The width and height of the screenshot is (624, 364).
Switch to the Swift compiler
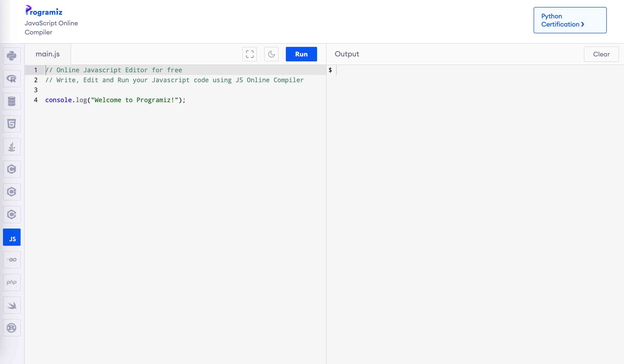coord(12,305)
